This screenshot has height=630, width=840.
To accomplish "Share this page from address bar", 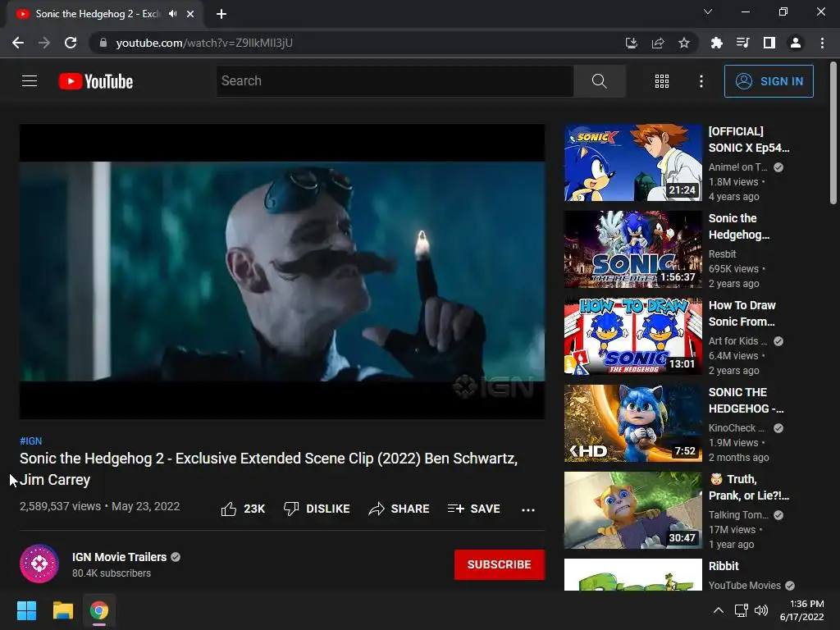I will [658, 43].
